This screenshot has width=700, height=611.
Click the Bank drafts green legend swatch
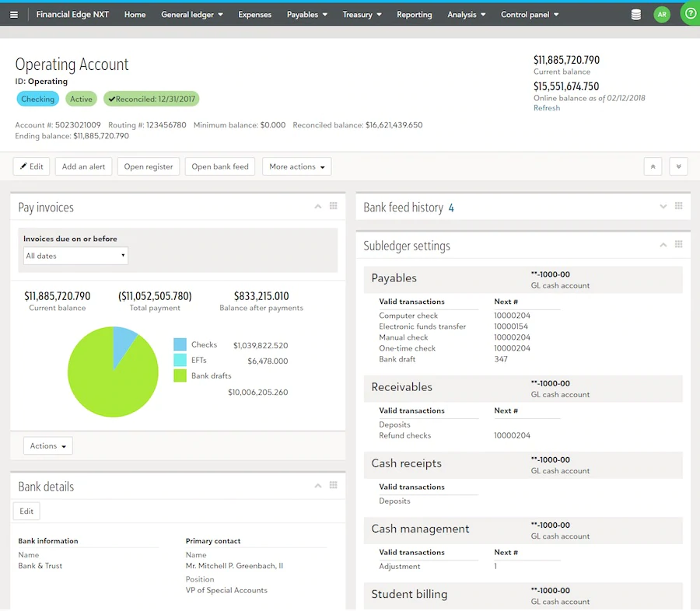pyautogui.click(x=180, y=376)
